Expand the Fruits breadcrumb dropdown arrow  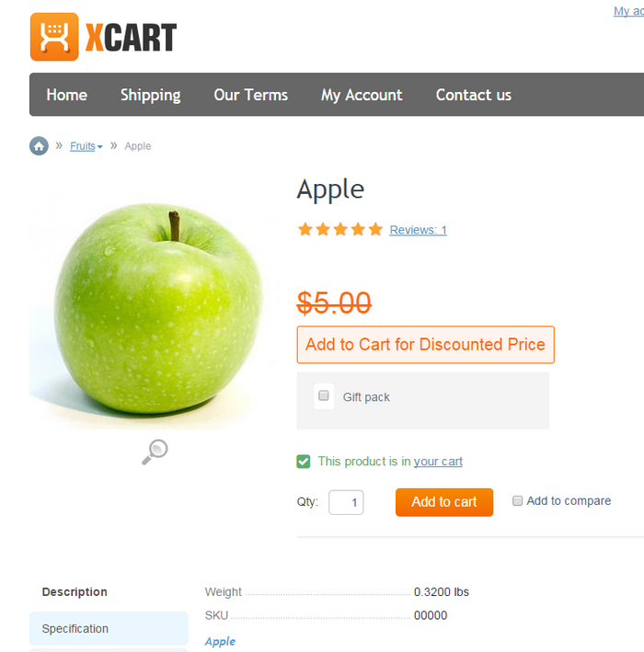[100, 147]
